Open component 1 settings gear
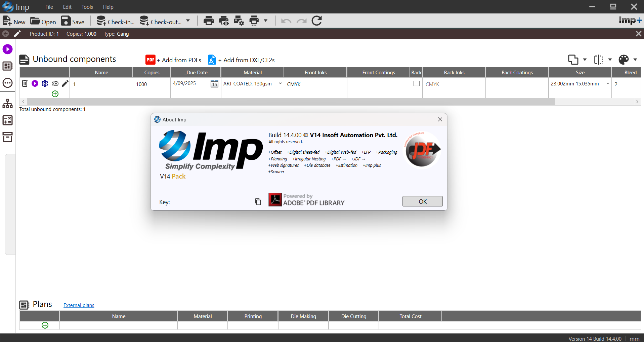 tap(45, 83)
